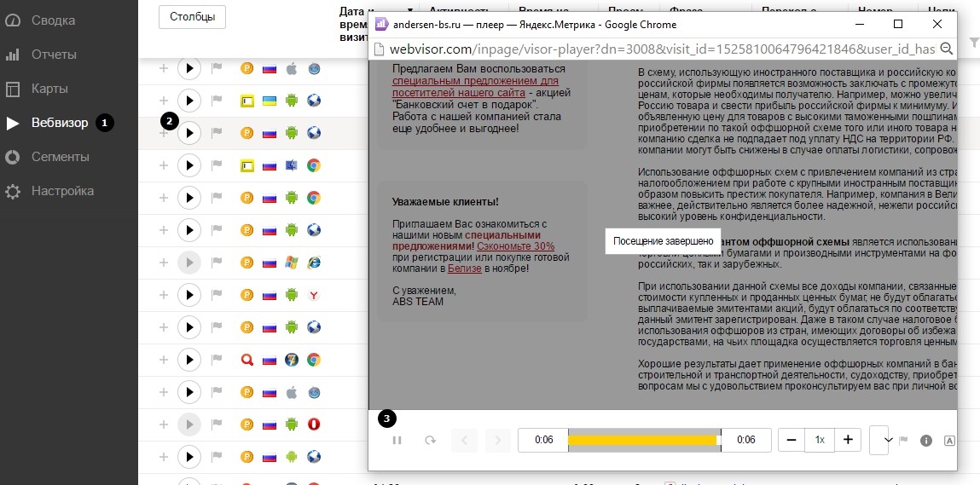Open the dropdown beside the speed controls
This screenshot has width=980, height=485.
tap(879, 440)
